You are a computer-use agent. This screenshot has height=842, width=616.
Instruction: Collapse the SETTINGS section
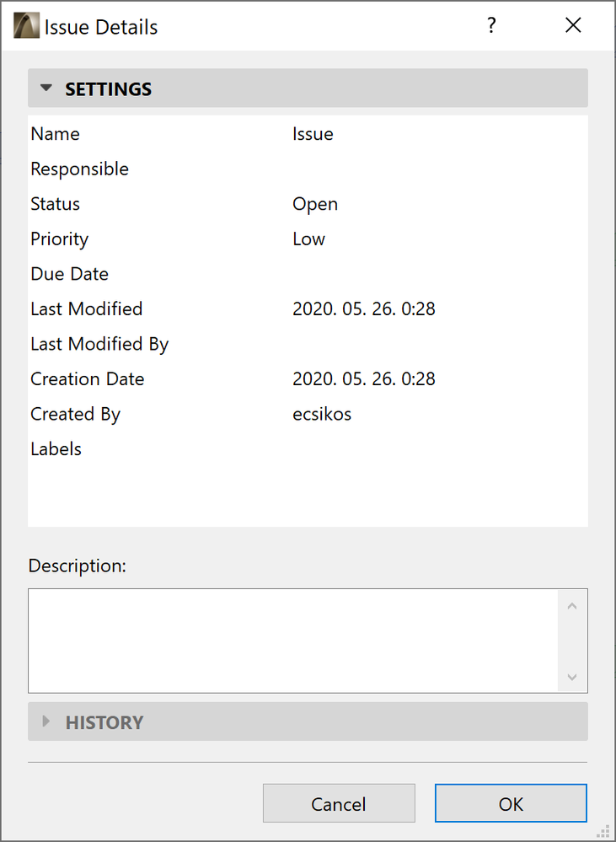[x=46, y=88]
